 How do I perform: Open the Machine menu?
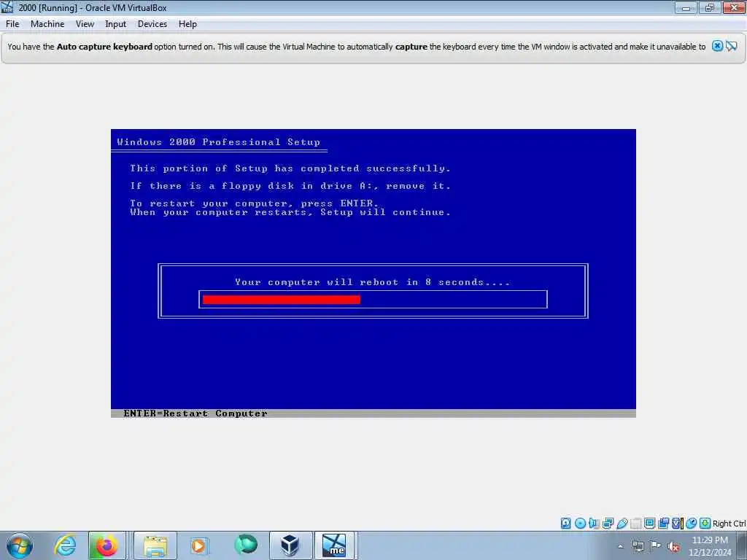click(x=47, y=24)
